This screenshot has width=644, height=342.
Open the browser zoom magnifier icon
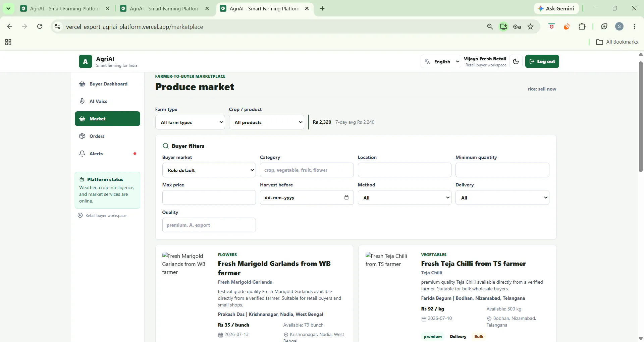pos(490,26)
